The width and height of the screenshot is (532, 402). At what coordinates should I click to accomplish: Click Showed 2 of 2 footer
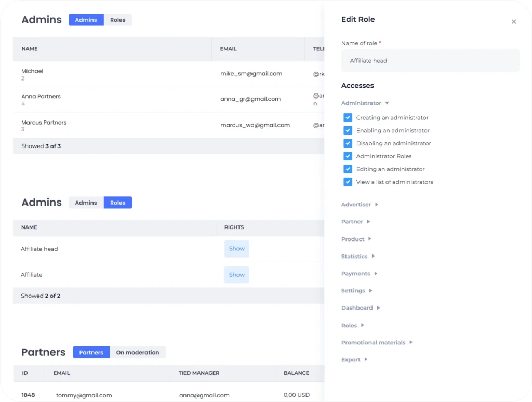41,296
